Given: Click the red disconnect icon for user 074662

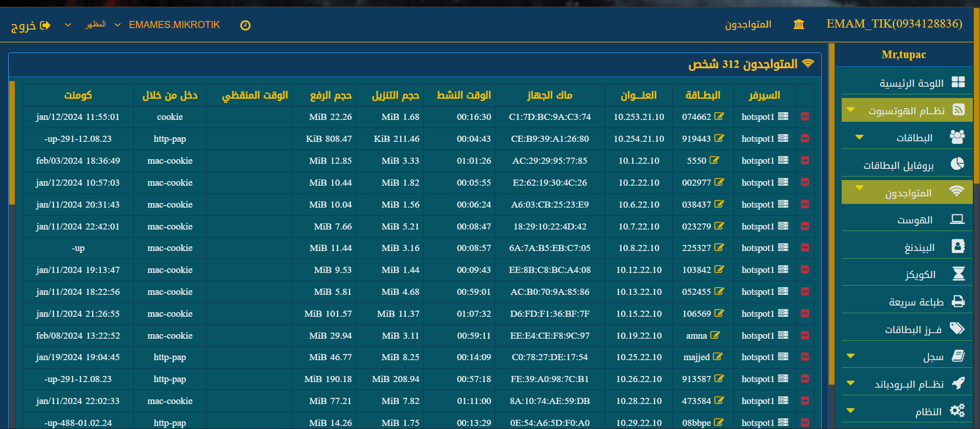Looking at the screenshot, I should click(x=805, y=117).
